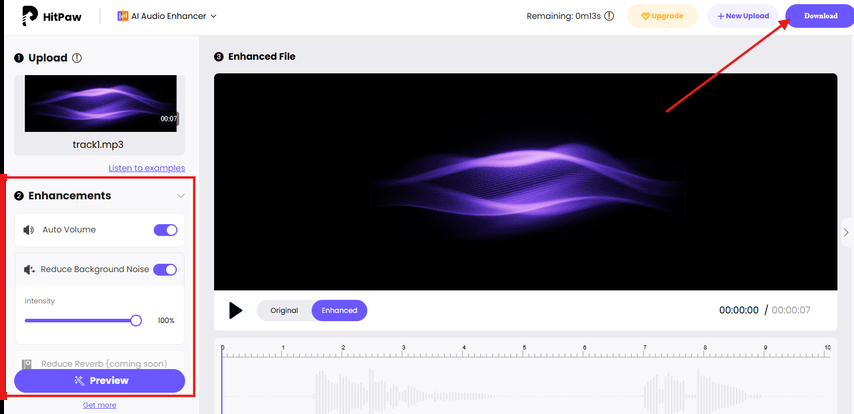Play the enhanced audio
The height and width of the screenshot is (414, 854).
tap(235, 310)
